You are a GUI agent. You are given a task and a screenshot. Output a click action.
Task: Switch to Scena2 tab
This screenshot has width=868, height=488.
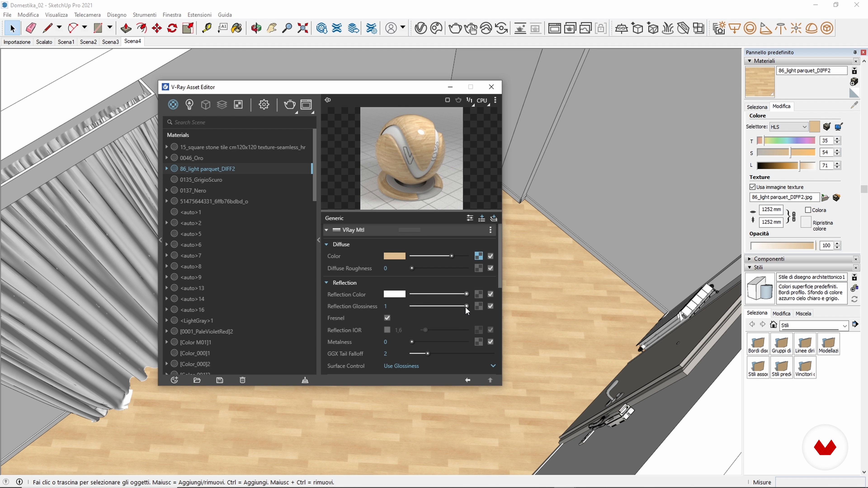tap(88, 42)
